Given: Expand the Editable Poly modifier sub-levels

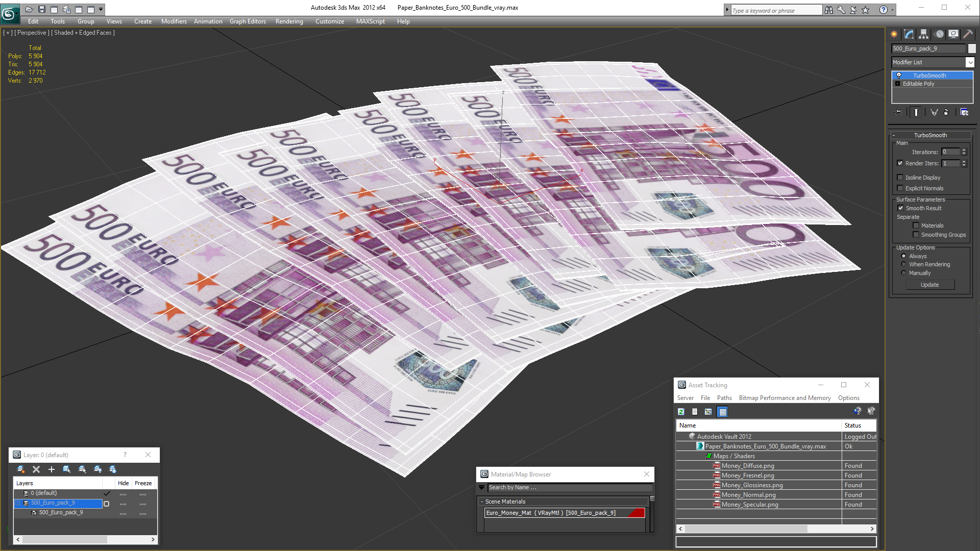Looking at the screenshot, I should pos(898,84).
